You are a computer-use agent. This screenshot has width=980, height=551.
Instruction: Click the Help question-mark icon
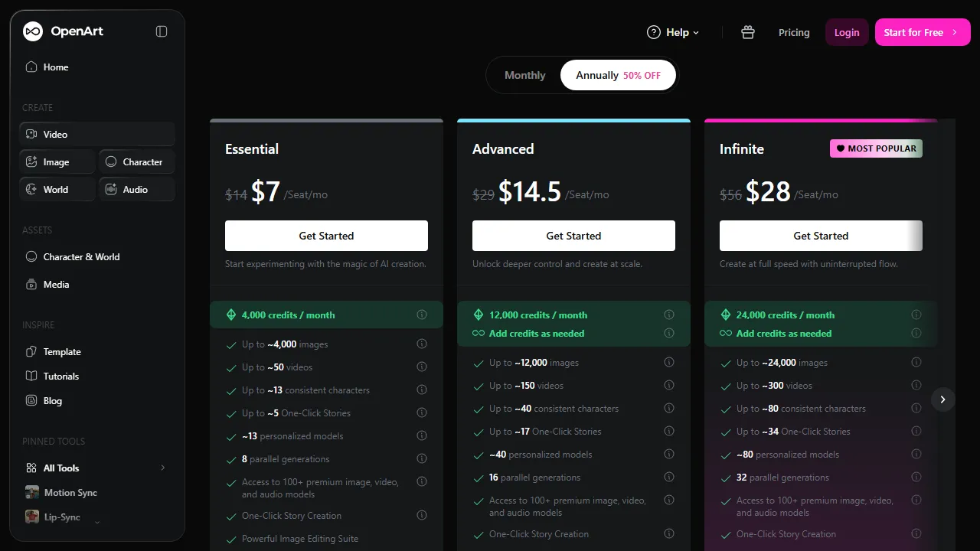pyautogui.click(x=654, y=32)
